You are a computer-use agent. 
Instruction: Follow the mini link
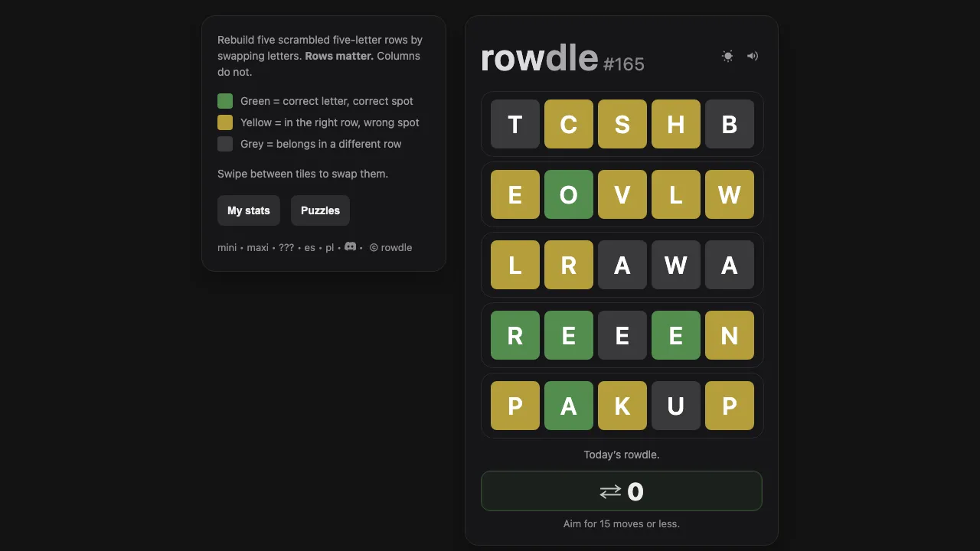[x=227, y=248]
